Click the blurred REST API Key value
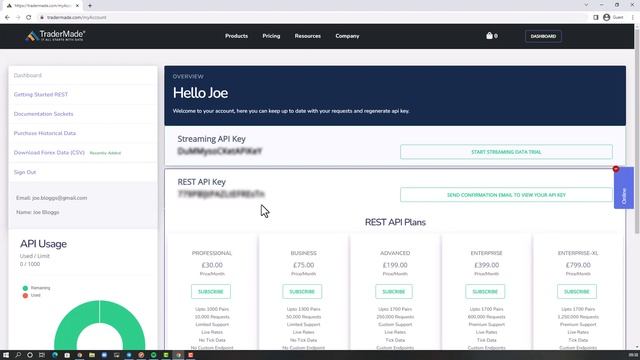 221,194
